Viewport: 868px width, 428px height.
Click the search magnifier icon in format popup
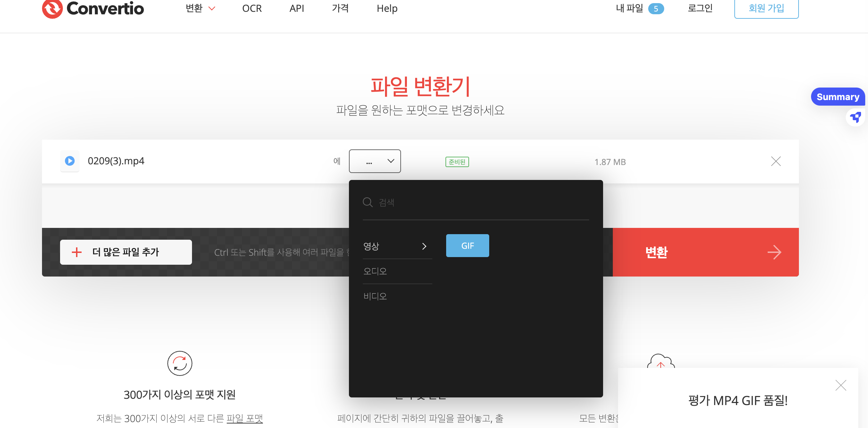pos(367,202)
